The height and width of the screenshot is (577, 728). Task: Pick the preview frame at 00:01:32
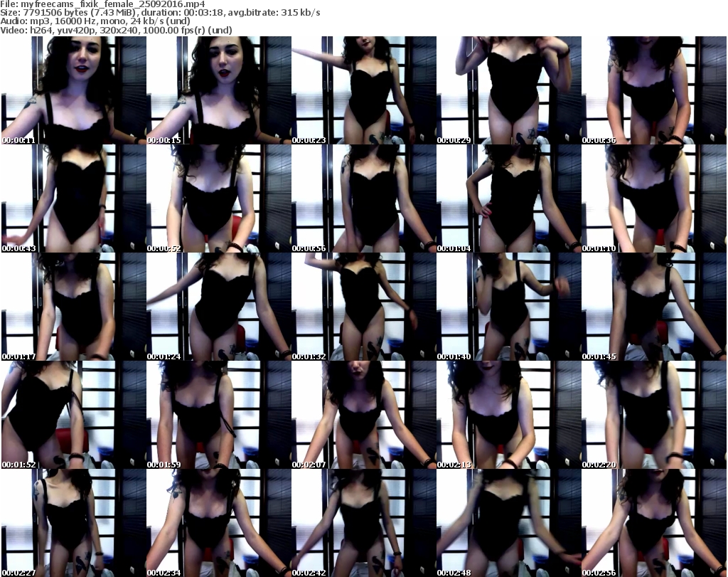tap(364, 307)
